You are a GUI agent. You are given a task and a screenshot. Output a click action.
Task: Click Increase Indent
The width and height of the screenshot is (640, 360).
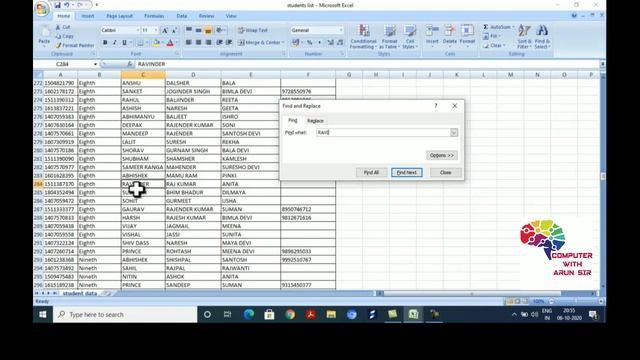click(229, 42)
